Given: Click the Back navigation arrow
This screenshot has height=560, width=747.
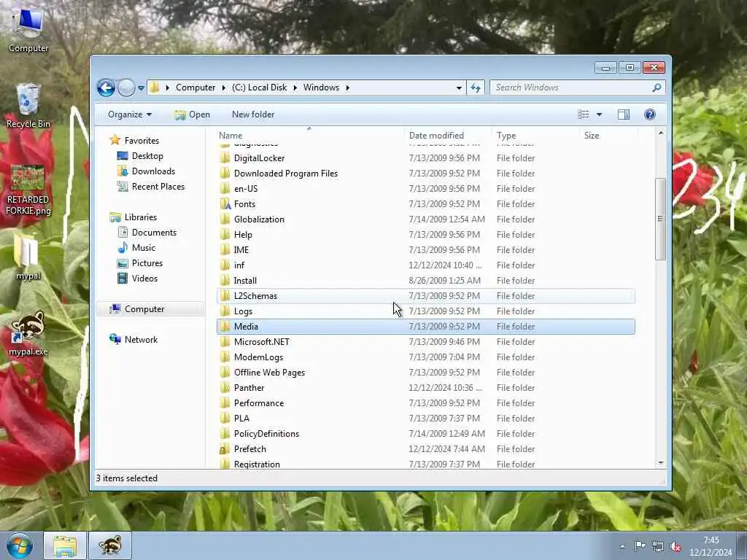Looking at the screenshot, I should (106, 87).
